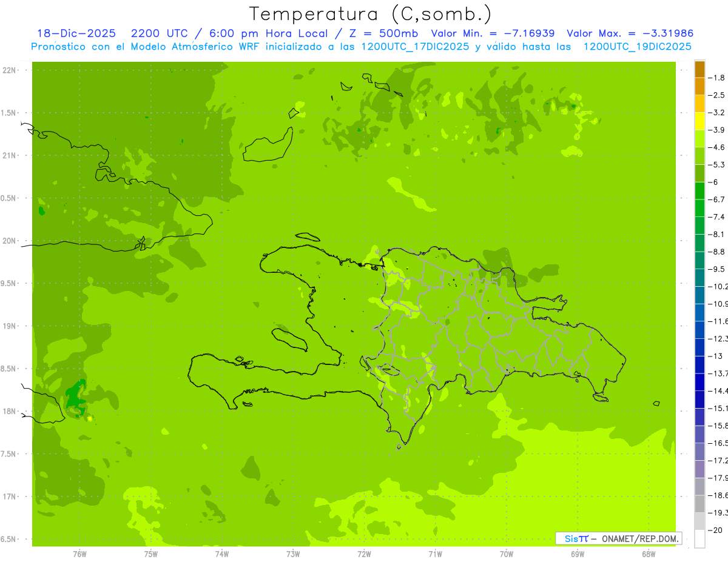Screen dimensions: 728x562
Task: Click the '21N' latitude label
Action: pyautogui.click(x=9, y=155)
